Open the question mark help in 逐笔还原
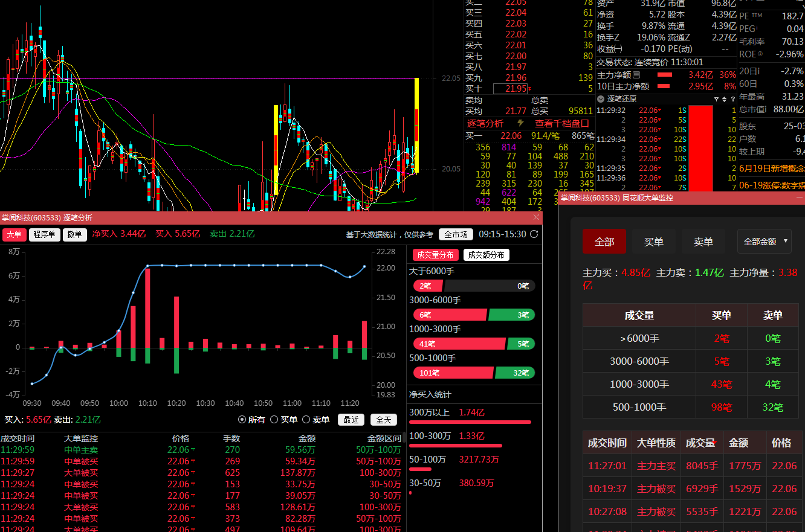 [x=732, y=99]
